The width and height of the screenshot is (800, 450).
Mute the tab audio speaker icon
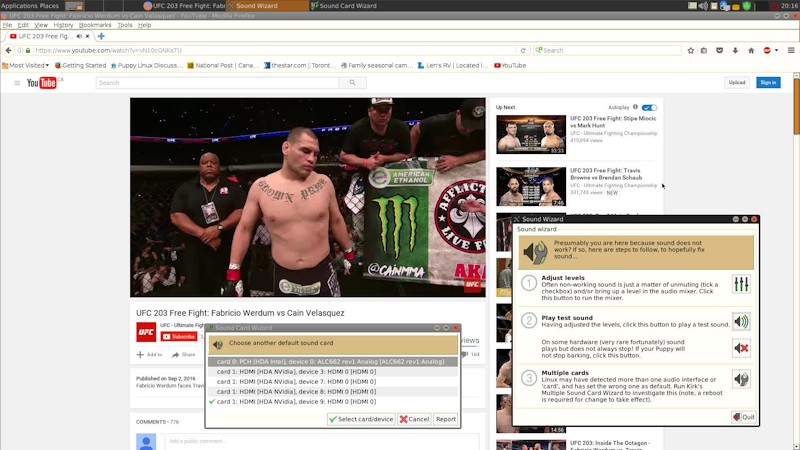tap(79, 36)
